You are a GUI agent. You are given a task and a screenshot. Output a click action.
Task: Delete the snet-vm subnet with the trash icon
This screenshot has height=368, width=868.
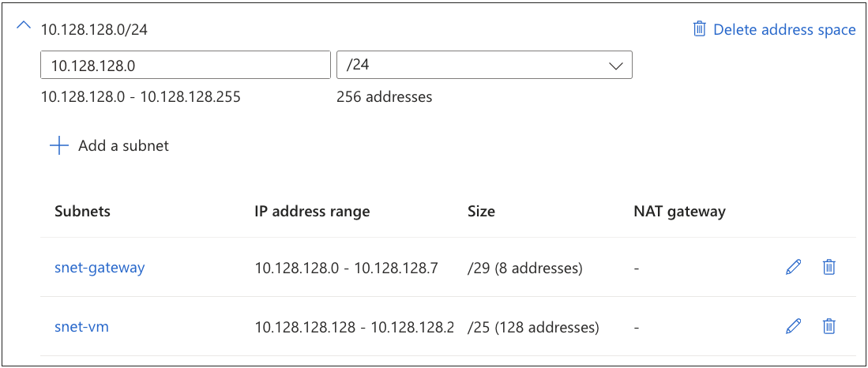(829, 325)
